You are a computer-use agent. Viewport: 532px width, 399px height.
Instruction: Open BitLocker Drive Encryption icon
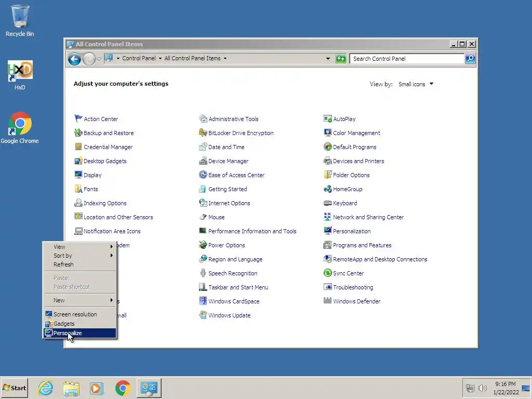tap(203, 132)
